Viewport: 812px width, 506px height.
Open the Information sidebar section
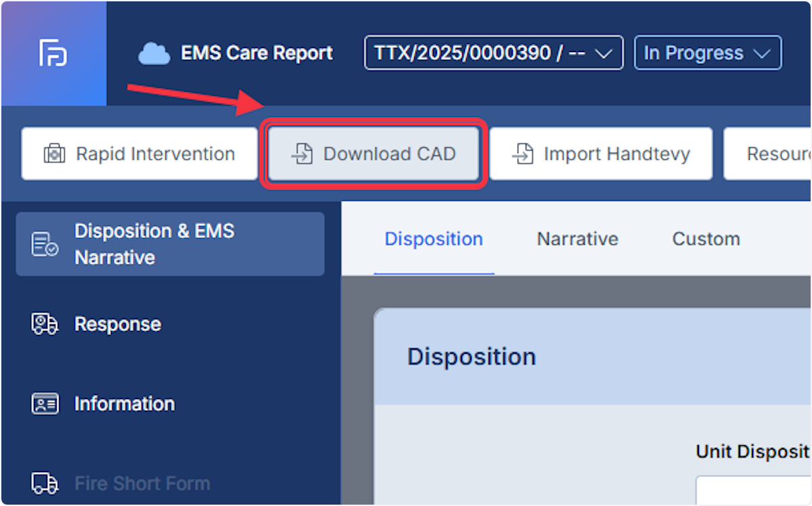click(x=170, y=404)
